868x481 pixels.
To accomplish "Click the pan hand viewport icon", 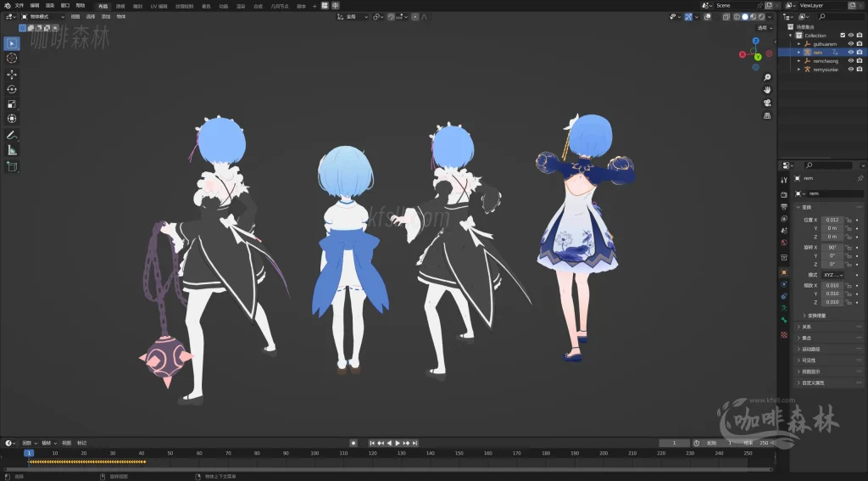I will 767,90.
